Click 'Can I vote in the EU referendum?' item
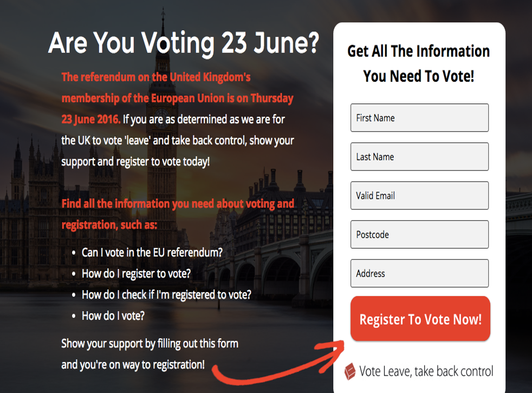 (x=152, y=253)
